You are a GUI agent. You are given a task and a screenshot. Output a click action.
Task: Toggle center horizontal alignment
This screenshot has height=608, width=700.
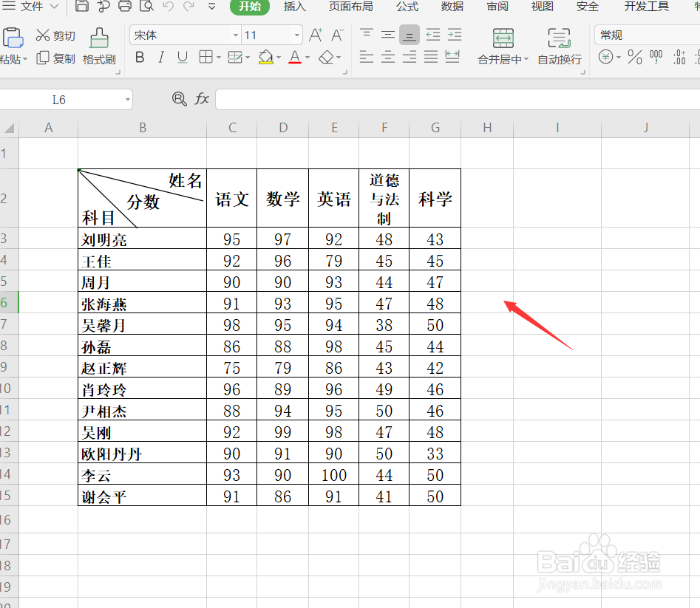click(387, 58)
